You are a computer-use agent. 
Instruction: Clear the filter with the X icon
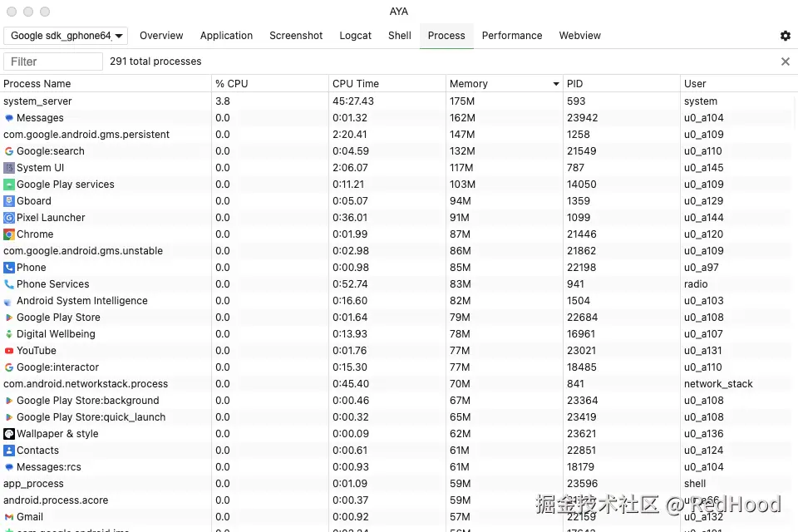pos(786,62)
